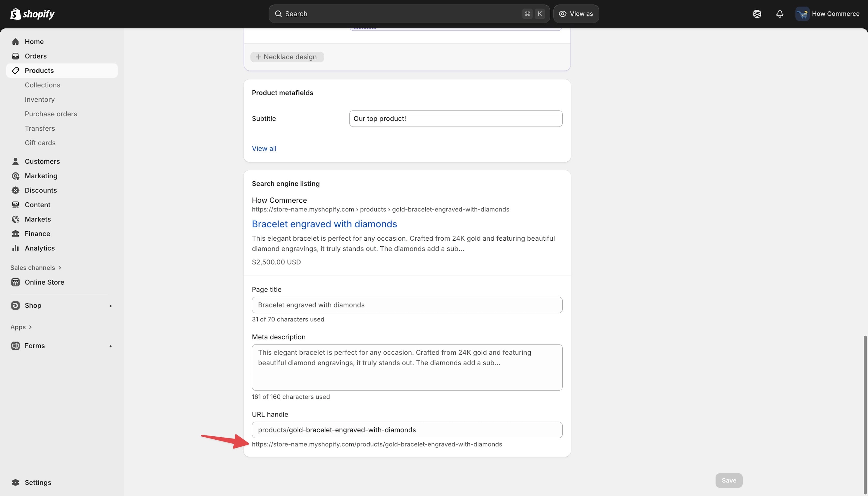This screenshot has height=496, width=868.
Task: Click the Products tag icon
Action: click(x=15, y=70)
